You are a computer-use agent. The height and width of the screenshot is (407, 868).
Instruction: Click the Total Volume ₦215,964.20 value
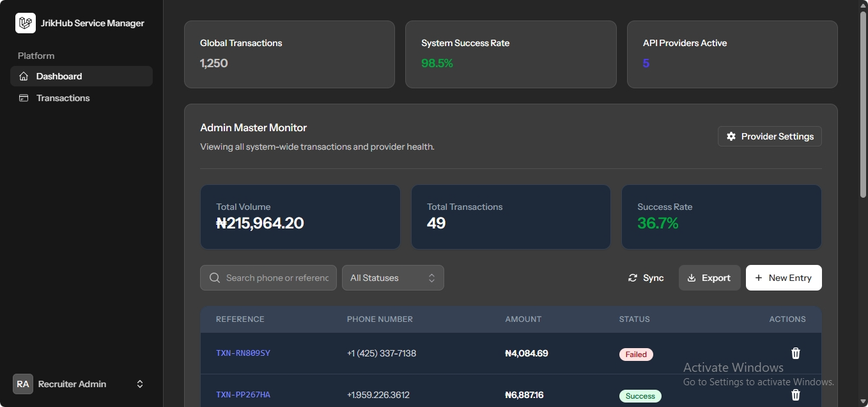click(260, 223)
